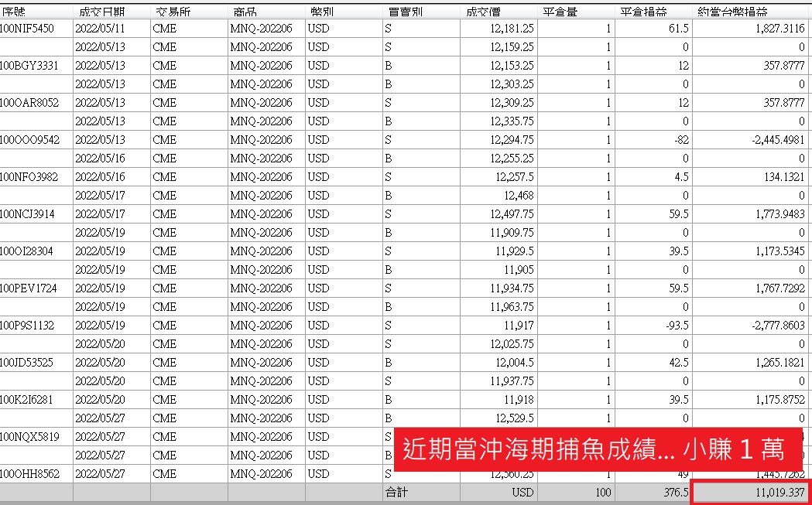Click loss value -93.5
Screen dimensions: 812x505
[677, 326]
